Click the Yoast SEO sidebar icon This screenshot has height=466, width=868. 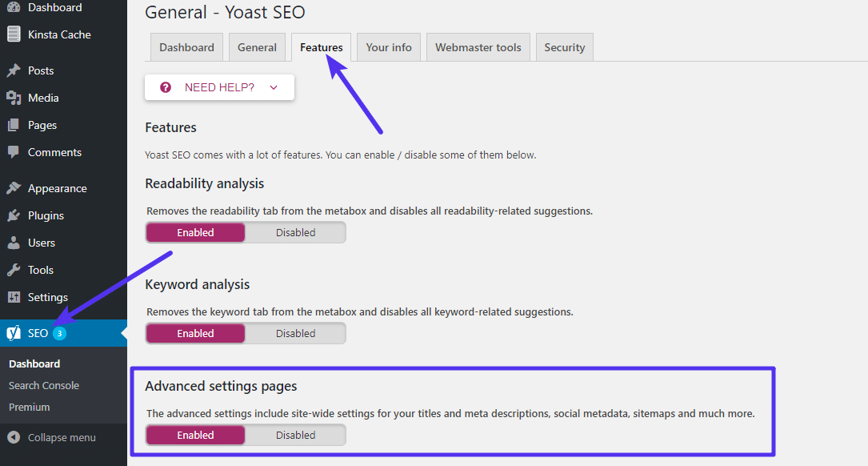click(12, 333)
